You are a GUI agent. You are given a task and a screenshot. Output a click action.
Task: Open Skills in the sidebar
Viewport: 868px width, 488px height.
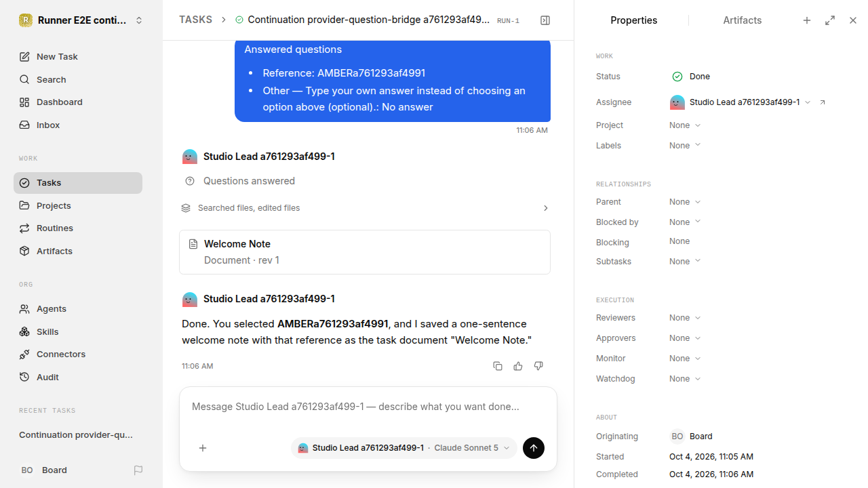tap(78, 331)
